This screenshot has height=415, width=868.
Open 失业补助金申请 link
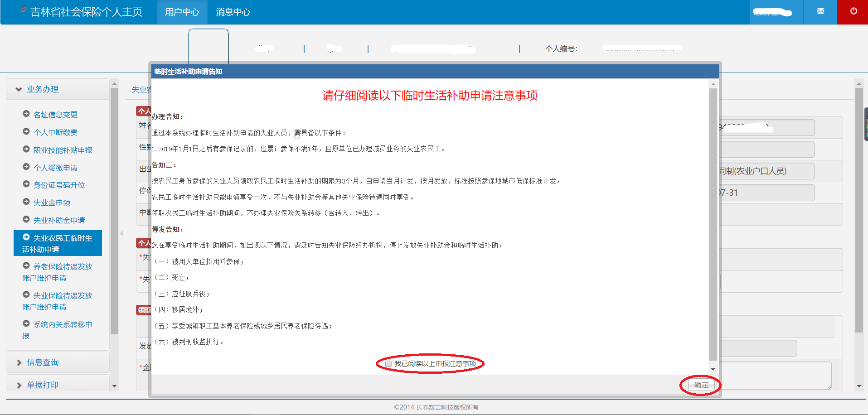(x=59, y=220)
